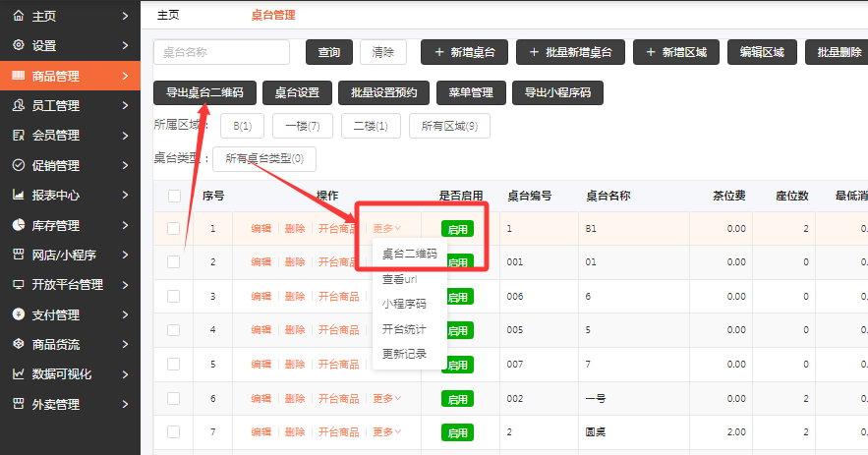This screenshot has height=455, width=868.
Task: Toggle the select-all checkbox in table header
Action: click(x=174, y=196)
